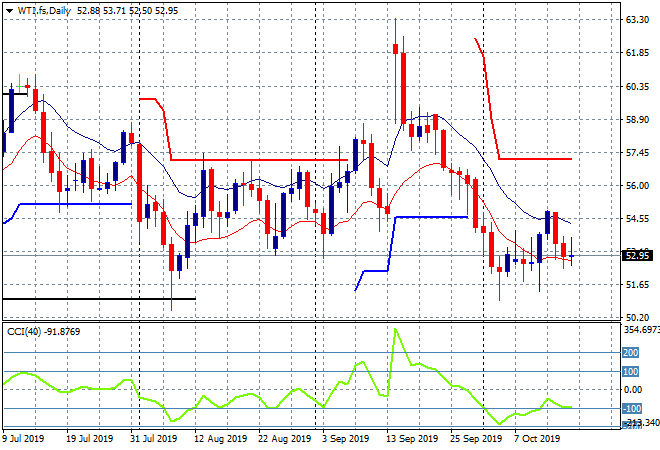660x450 pixels.
Task: Click the 60.35 price axis label
Action: tap(637, 86)
